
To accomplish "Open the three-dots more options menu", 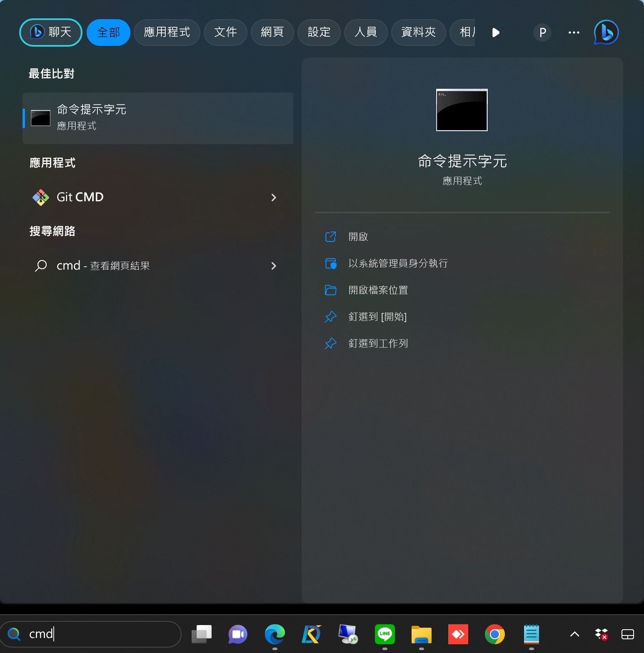I will click(x=574, y=33).
